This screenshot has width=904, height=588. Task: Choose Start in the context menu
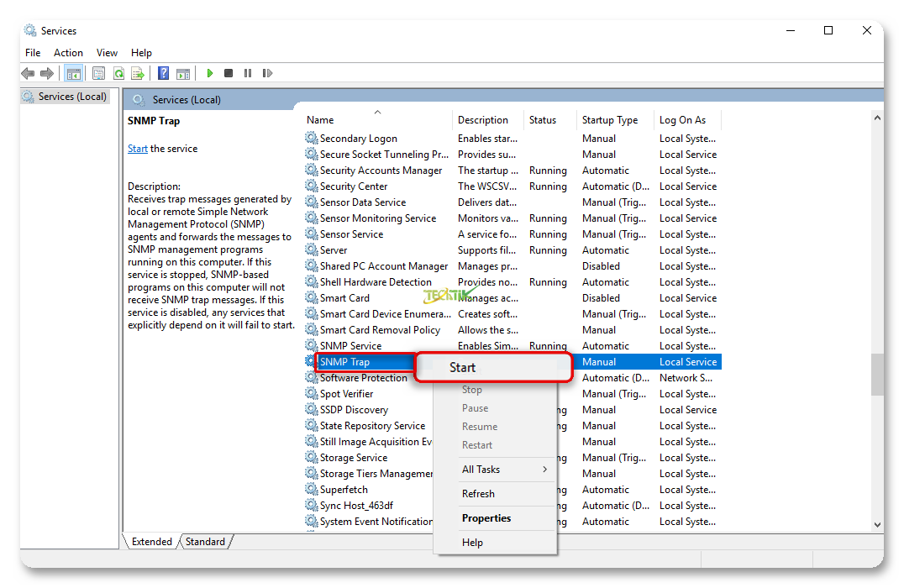tap(463, 367)
